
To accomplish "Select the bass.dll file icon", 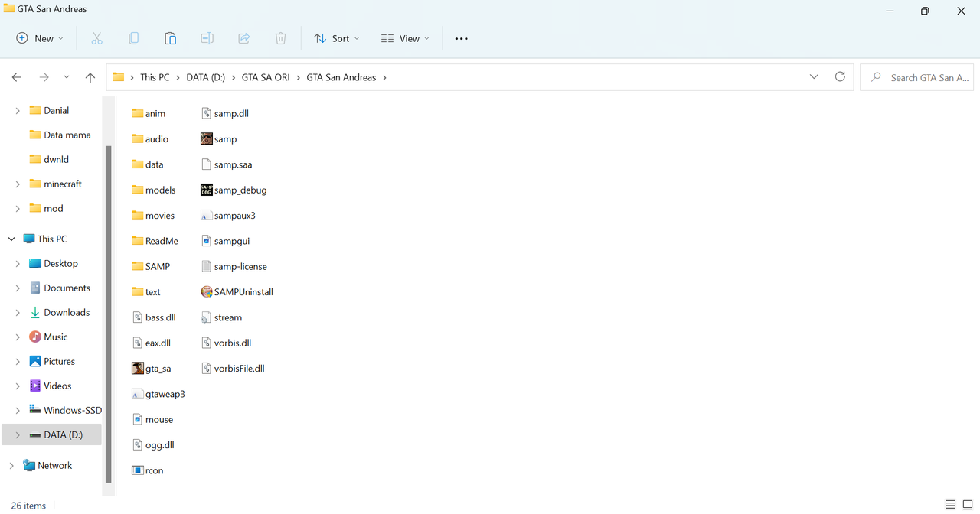I will coord(138,317).
